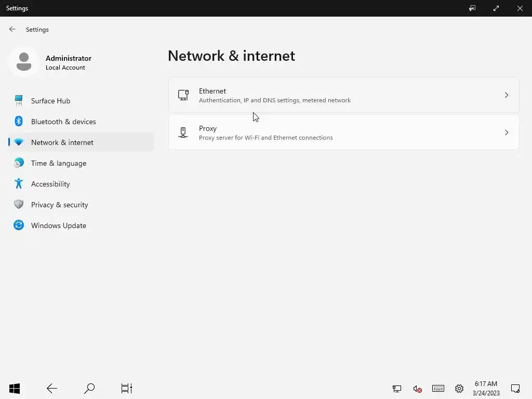Expand the Ethernet settings chevron
Image resolution: width=532 pixels, height=399 pixels.
pyautogui.click(x=507, y=95)
